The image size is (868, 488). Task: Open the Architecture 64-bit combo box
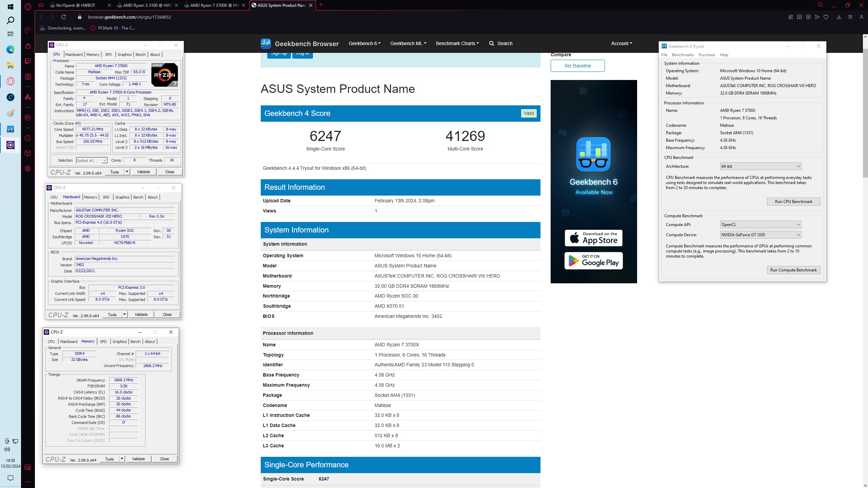point(761,166)
